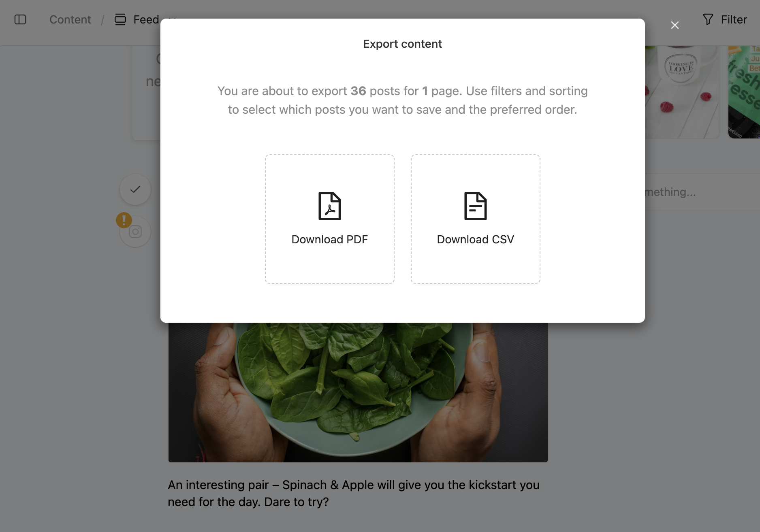This screenshot has width=760, height=532.
Task: Click the Filter funnel icon
Action: click(x=708, y=19)
